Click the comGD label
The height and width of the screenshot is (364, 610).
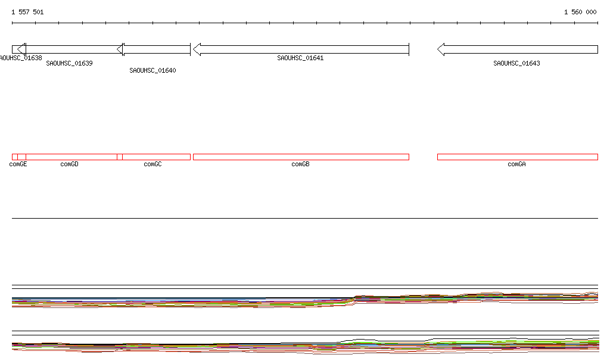[x=69, y=164]
